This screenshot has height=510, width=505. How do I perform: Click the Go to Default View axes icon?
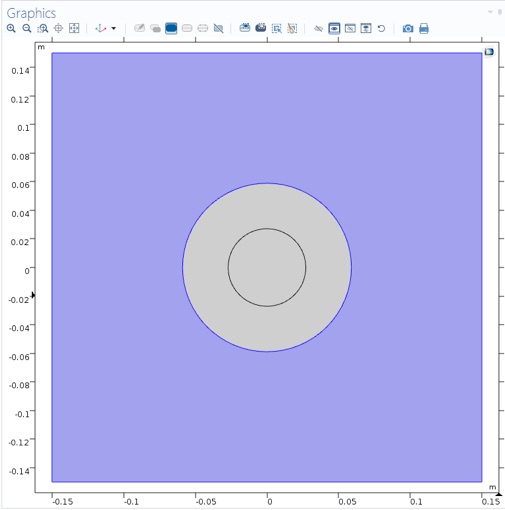pos(100,28)
